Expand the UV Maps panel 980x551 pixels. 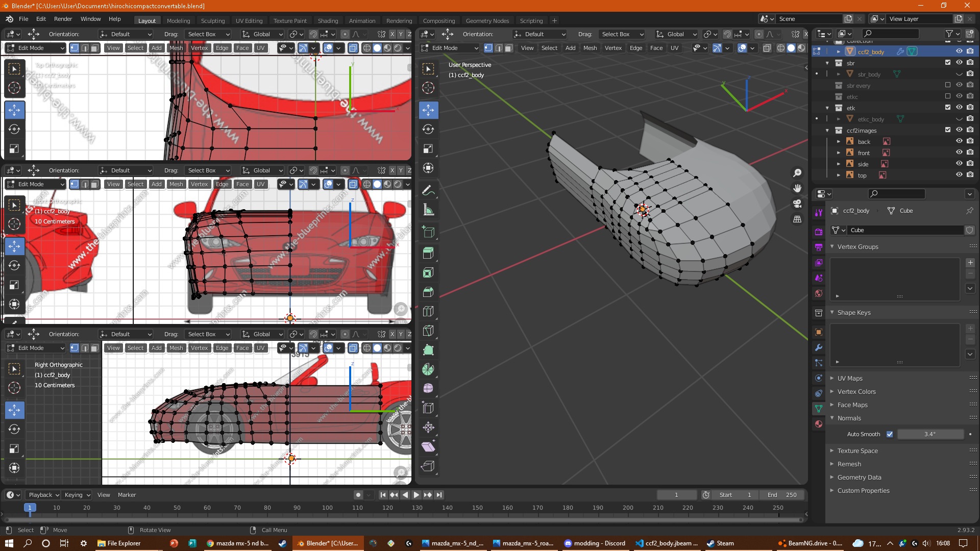832,378
